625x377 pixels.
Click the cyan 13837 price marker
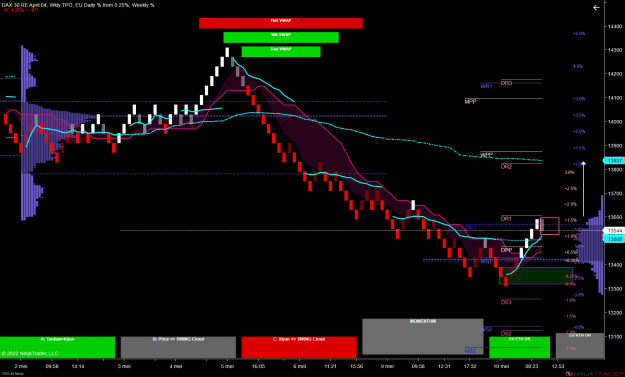pyautogui.click(x=614, y=161)
